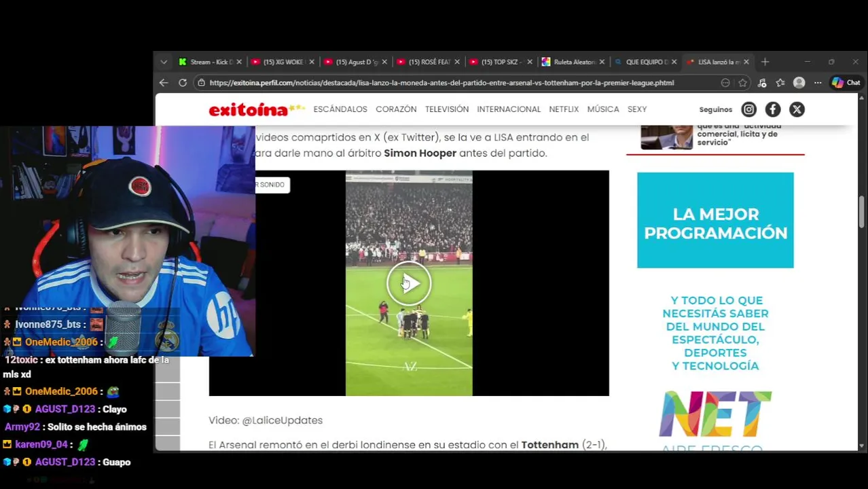The height and width of the screenshot is (489, 868).
Task: Click 12toxic's chat message about tottenham
Action: click(86, 367)
